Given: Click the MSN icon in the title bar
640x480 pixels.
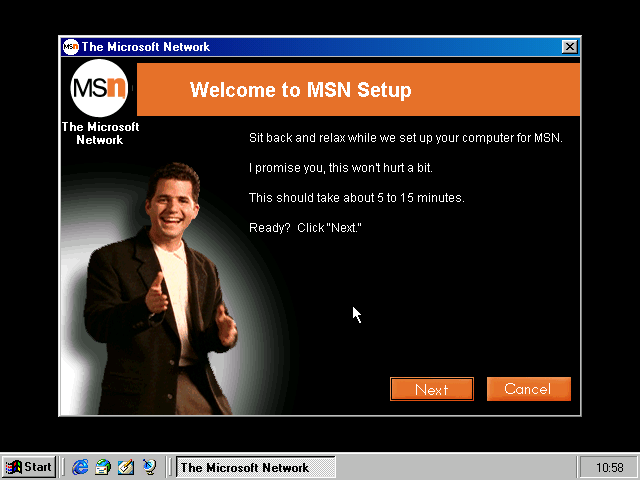Looking at the screenshot, I should coord(70,47).
